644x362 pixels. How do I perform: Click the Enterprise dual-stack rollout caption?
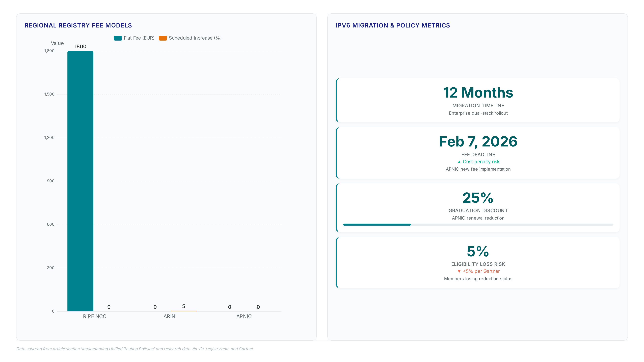click(478, 113)
